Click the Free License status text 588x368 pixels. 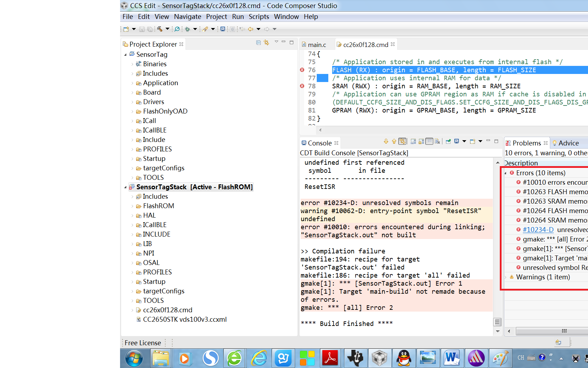(143, 343)
